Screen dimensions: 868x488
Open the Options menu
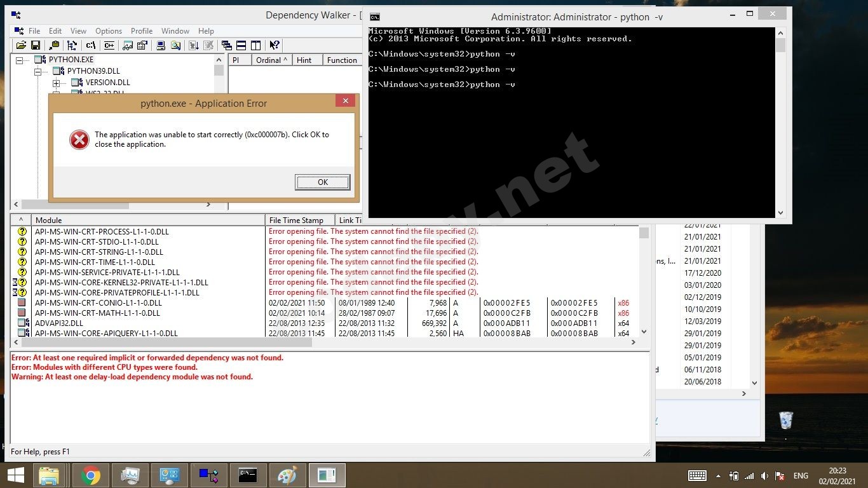(109, 30)
